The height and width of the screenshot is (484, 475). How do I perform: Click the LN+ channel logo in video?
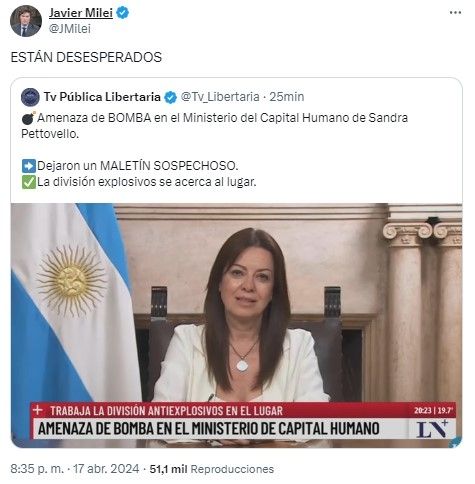coord(432,429)
